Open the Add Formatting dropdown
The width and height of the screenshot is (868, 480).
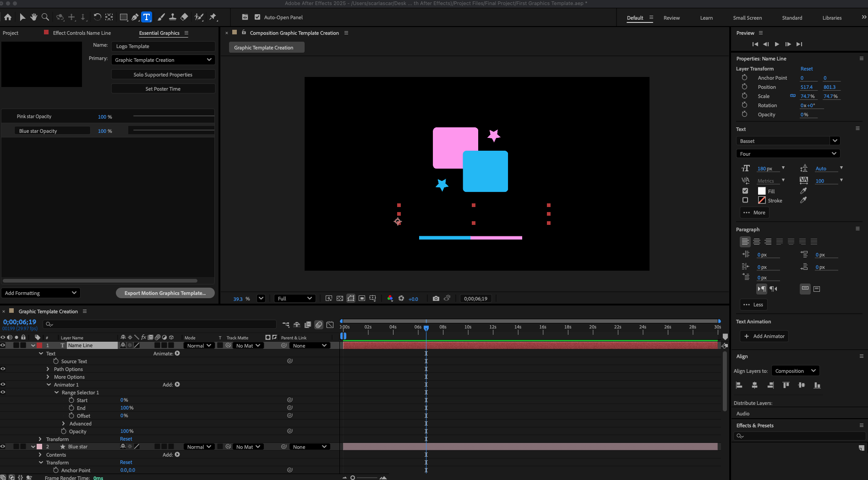[x=40, y=293]
